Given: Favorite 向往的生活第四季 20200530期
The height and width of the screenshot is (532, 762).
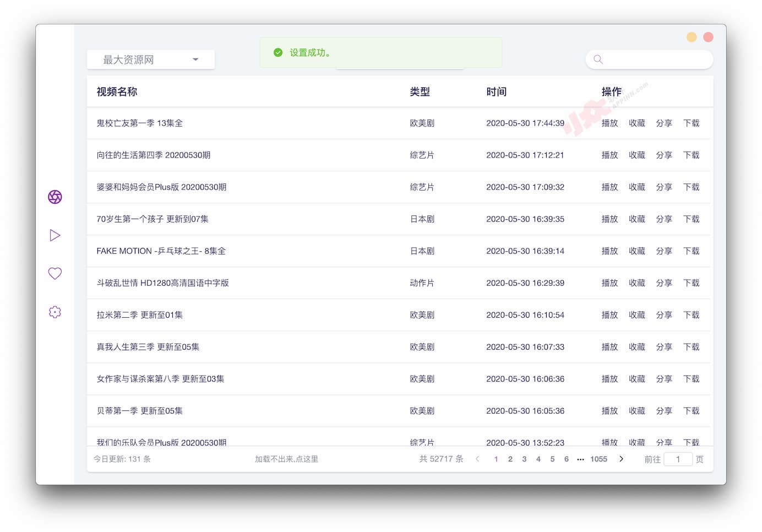Looking at the screenshot, I should click(637, 155).
